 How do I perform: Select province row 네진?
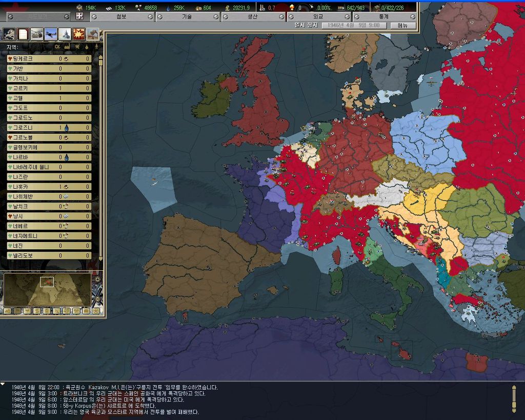point(49,246)
